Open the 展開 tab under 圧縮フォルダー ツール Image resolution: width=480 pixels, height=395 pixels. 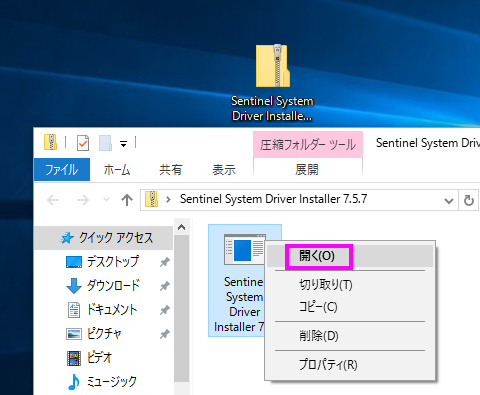(307, 170)
